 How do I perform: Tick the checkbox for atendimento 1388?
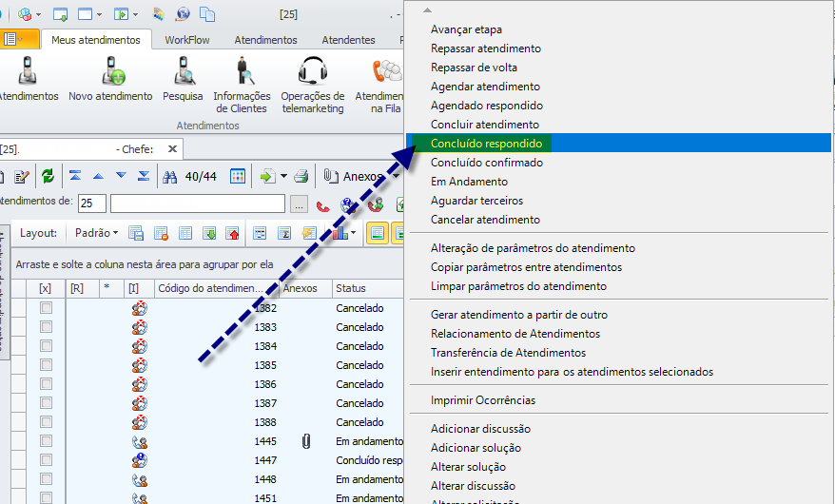pyautogui.click(x=47, y=422)
